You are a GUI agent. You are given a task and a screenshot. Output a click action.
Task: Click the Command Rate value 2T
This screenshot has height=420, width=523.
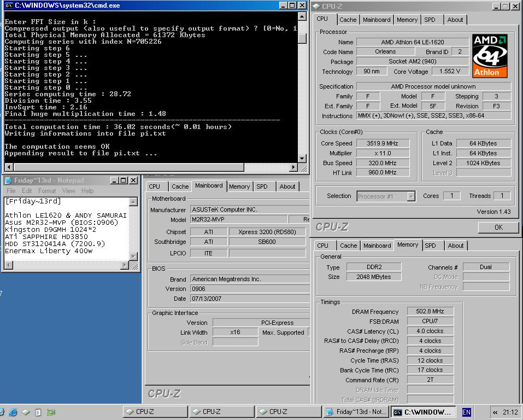pyautogui.click(x=430, y=380)
